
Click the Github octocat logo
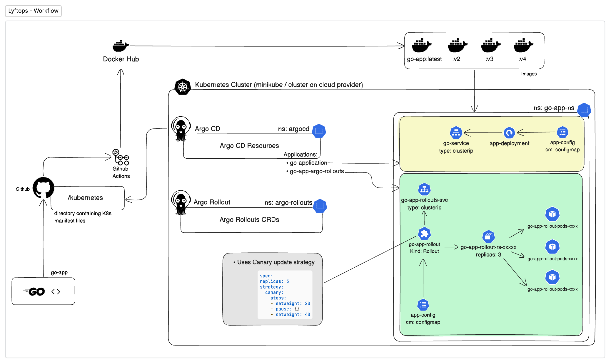click(44, 188)
